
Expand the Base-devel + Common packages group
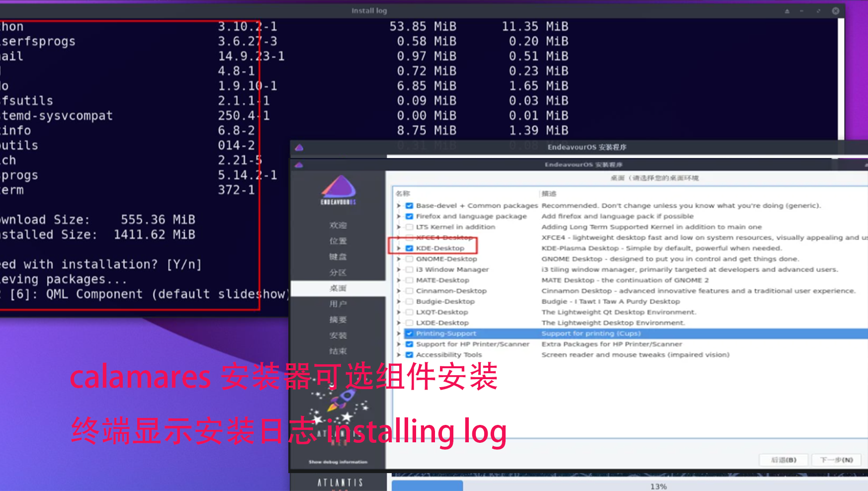point(399,206)
